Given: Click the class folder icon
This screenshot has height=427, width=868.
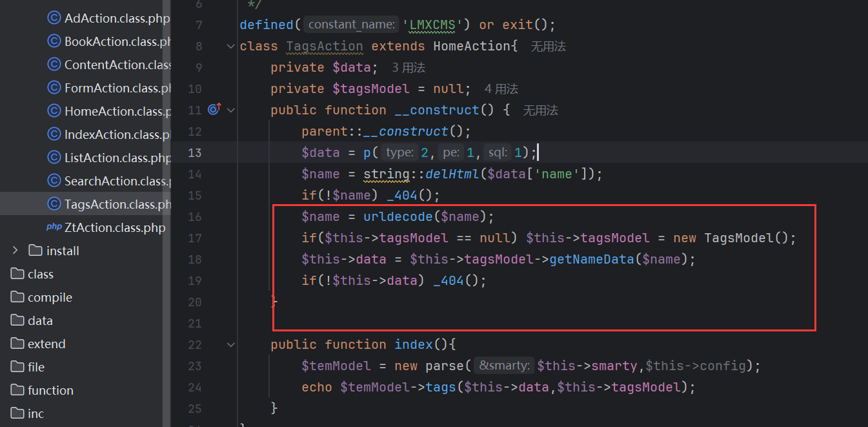Looking at the screenshot, I should 17,274.
